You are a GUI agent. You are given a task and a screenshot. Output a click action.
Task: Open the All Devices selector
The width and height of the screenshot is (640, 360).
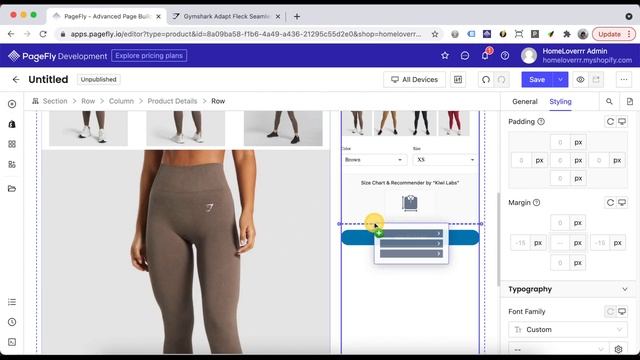tap(414, 80)
